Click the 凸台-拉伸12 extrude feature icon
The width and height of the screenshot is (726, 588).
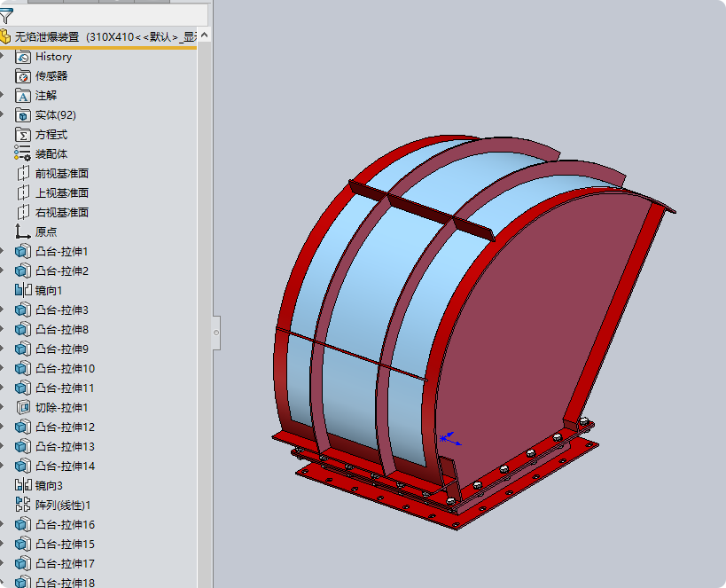click(23, 427)
